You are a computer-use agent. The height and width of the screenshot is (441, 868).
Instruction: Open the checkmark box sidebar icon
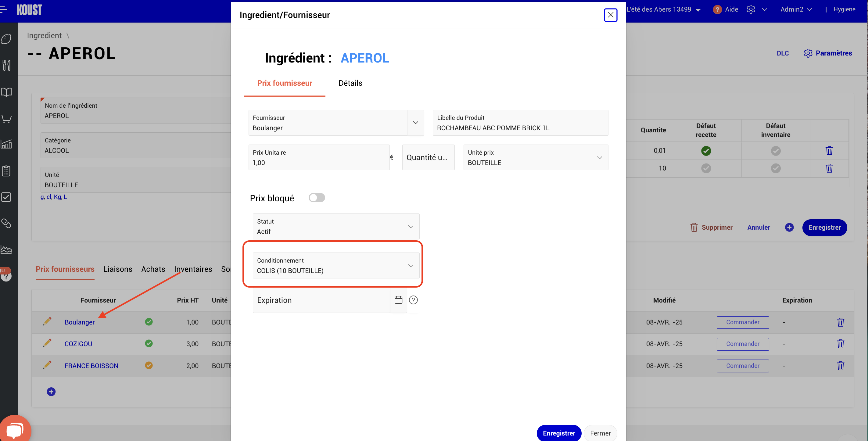(x=6, y=197)
